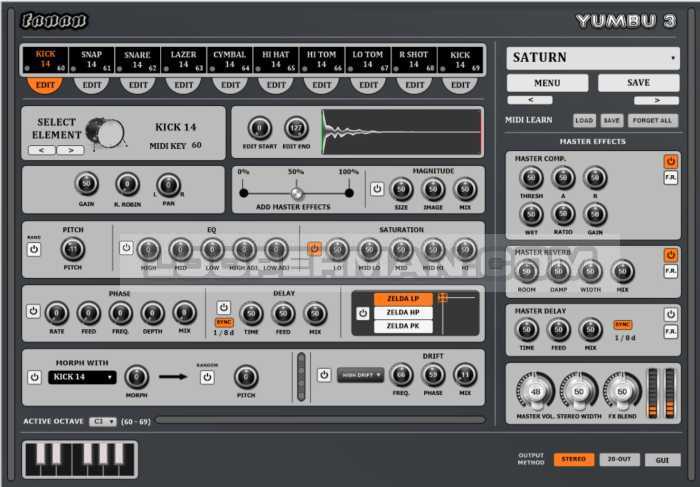The height and width of the screenshot is (487, 700).
Task: Click the Add Master Effects slider handle
Action: click(x=296, y=193)
